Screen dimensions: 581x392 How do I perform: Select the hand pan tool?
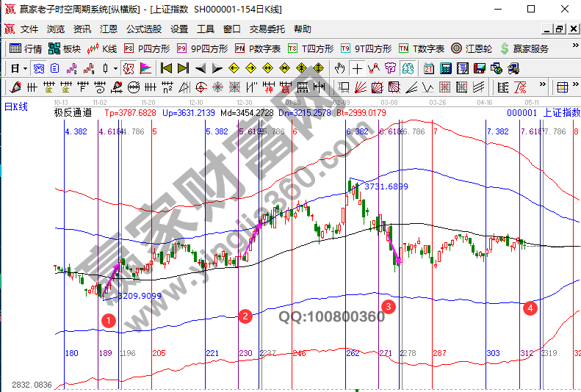click(339, 68)
